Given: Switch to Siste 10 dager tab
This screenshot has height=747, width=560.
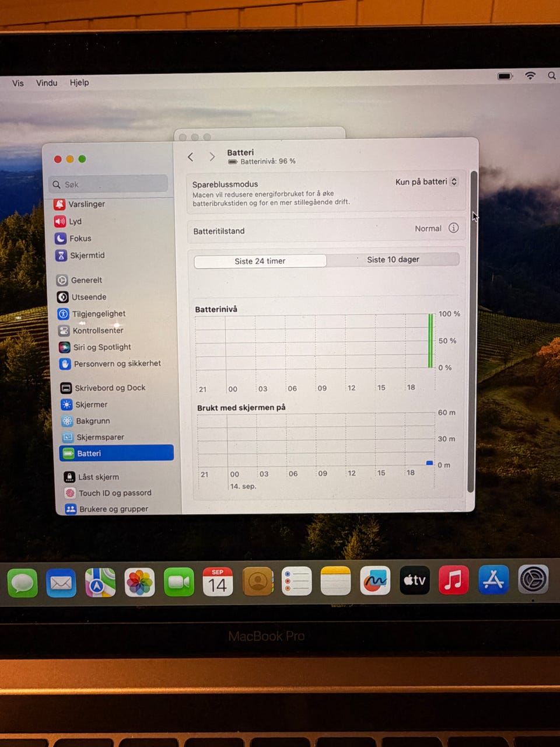Looking at the screenshot, I should [x=393, y=260].
